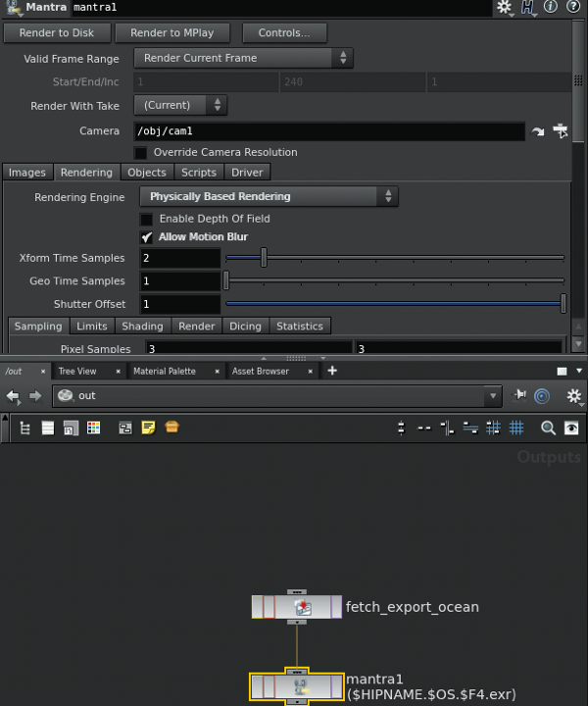Open the color palette icon
Screen dimensions: 588x706
tap(93, 428)
